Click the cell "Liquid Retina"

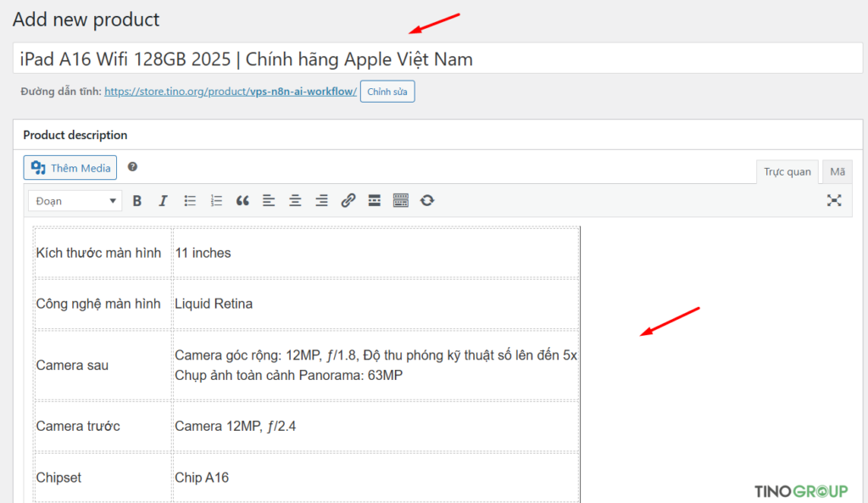click(376, 304)
